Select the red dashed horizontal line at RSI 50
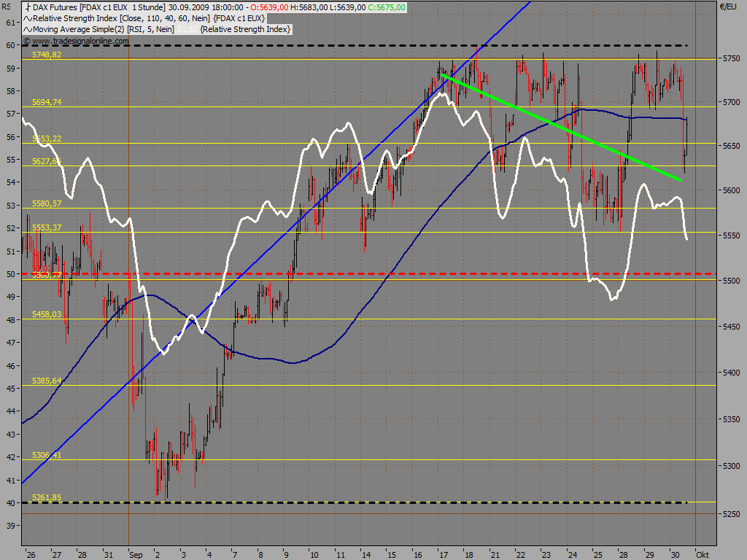The image size is (747, 560). coord(368,274)
